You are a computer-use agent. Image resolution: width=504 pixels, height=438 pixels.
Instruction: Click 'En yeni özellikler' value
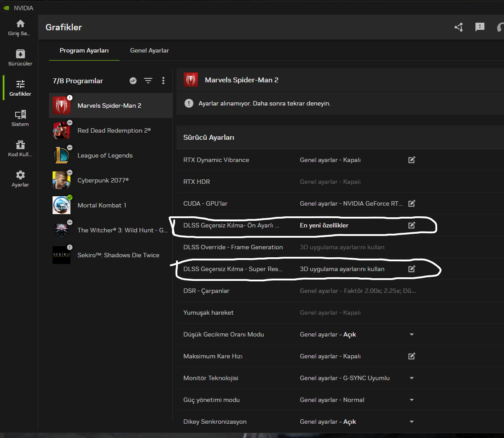[x=324, y=225]
